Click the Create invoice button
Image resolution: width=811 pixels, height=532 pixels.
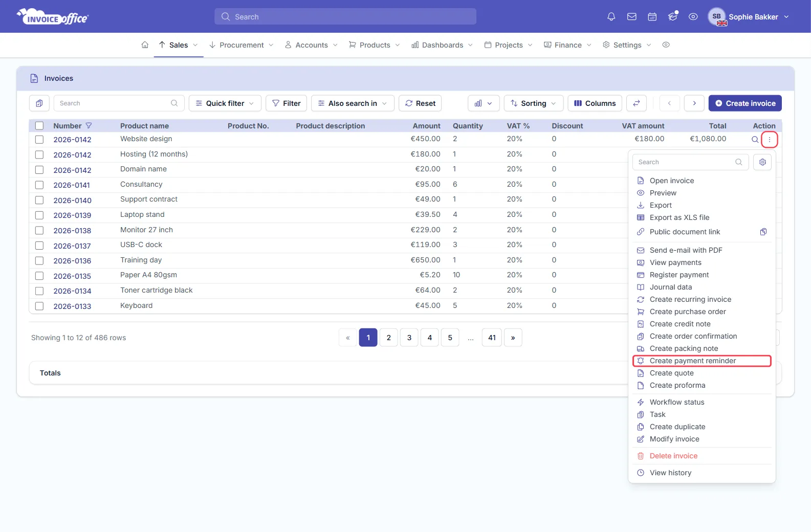745,103
